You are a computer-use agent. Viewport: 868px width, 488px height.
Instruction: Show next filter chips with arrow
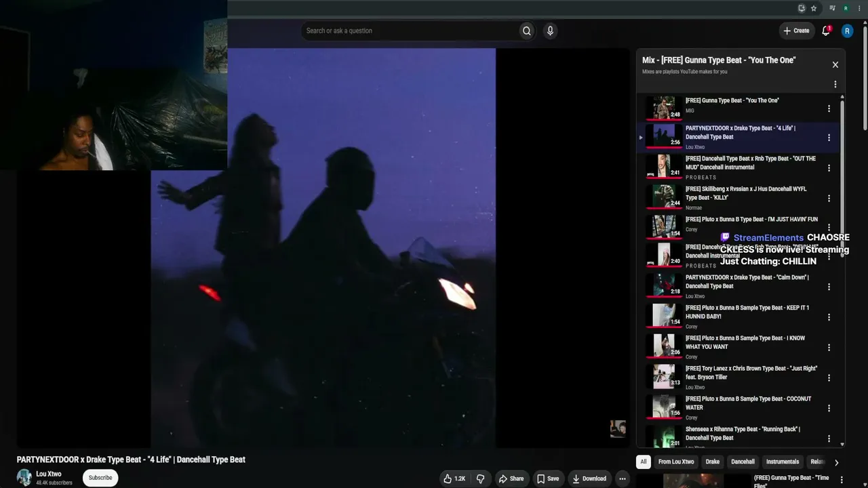(x=836, y=462)
